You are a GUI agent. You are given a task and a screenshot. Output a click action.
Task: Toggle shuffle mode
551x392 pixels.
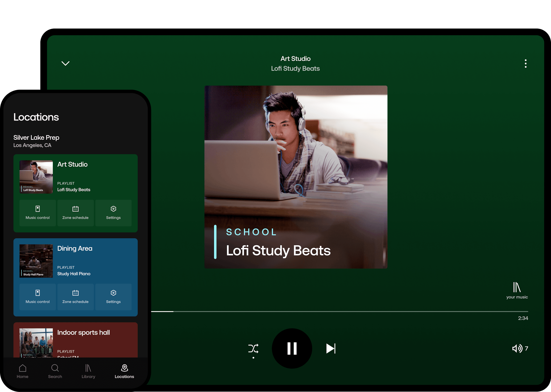click(253, 348)
